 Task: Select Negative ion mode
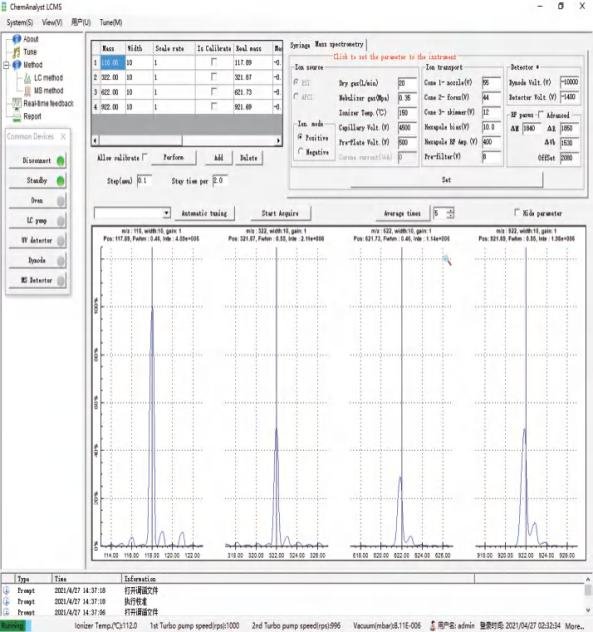(300, 152)
